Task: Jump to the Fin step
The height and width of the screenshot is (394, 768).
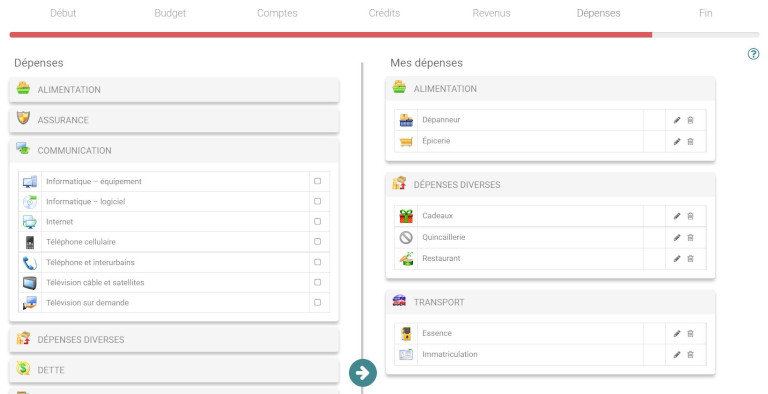Action: [x=705, y=13]
